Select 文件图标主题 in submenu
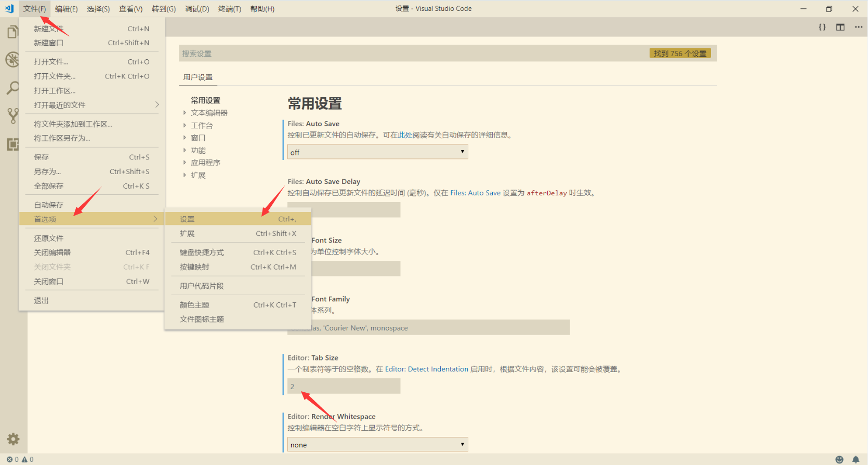Image resolution: width=868 pixels, height=465 pixels. tap(238, 320)
